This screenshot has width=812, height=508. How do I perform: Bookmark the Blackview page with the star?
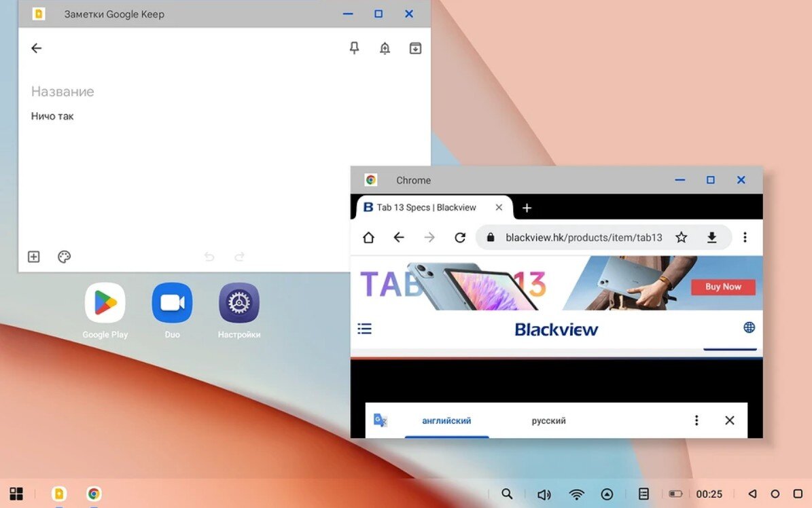pyautogui.click(x=681, y=237)
